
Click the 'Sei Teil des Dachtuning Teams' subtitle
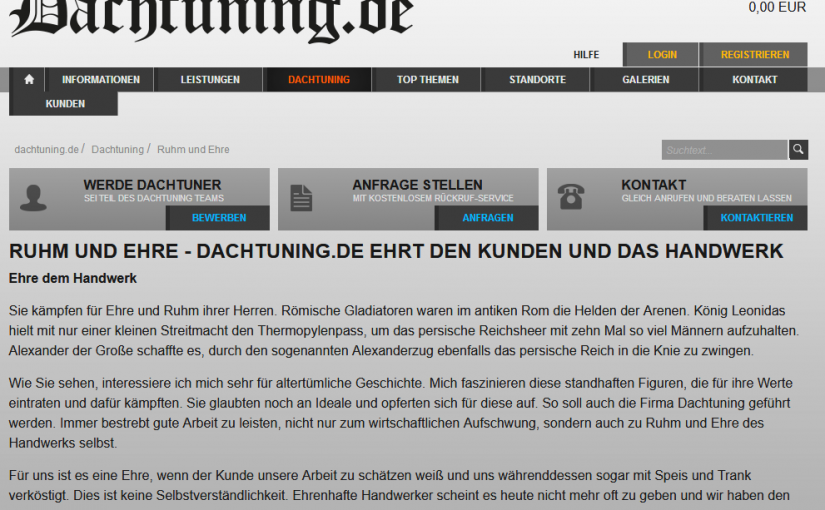click(154, 198)
